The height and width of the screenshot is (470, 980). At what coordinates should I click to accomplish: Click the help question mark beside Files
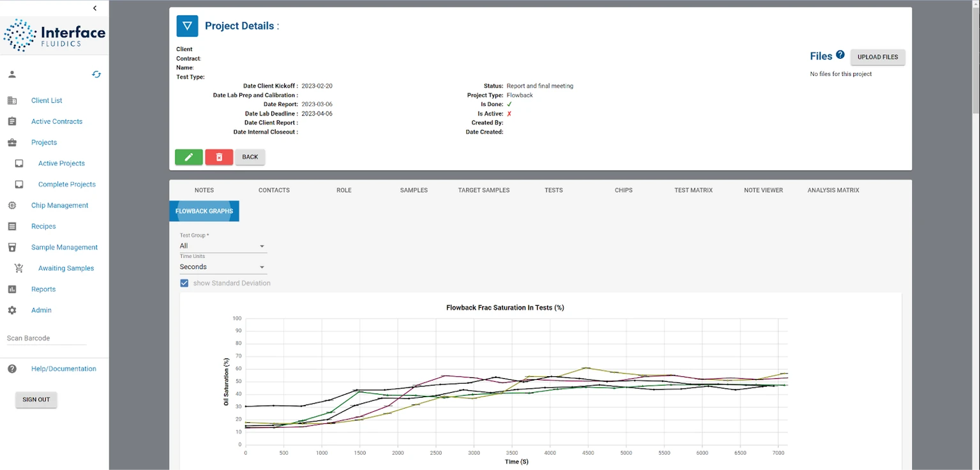(840, 55)
